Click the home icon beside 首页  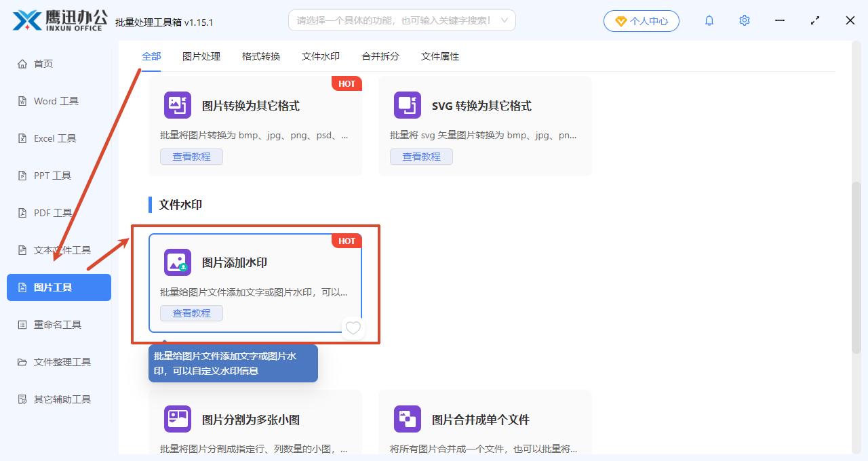pos(22,64)
